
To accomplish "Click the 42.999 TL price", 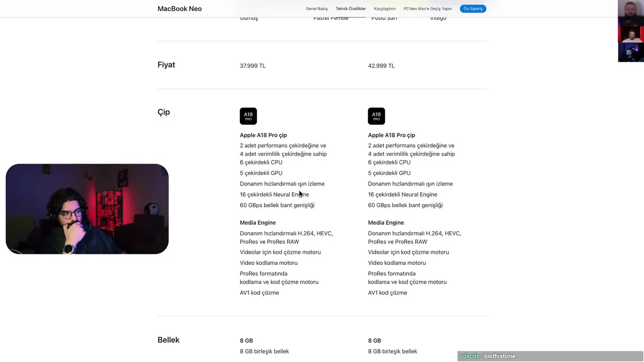I will [381, 66].
